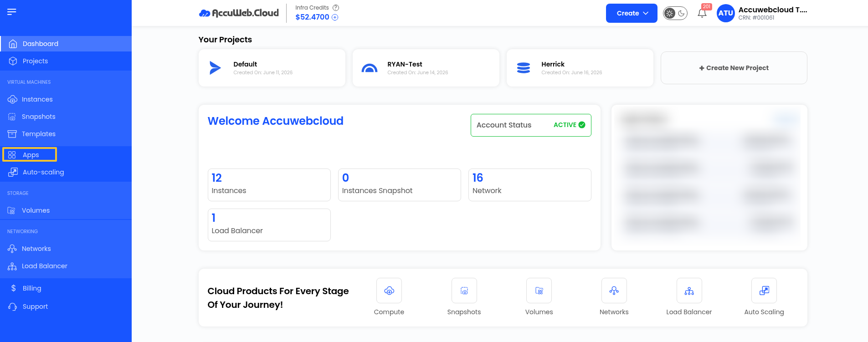868x342 pixels.
Task: Click the Apps grid icon in sidebar
Action: pos(12,155)
